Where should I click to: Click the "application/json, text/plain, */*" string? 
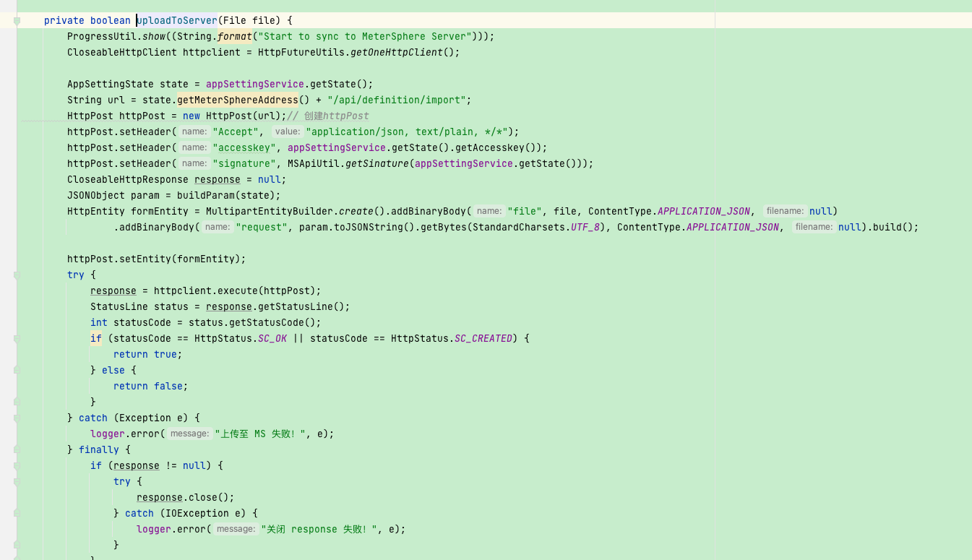[407, 132]
